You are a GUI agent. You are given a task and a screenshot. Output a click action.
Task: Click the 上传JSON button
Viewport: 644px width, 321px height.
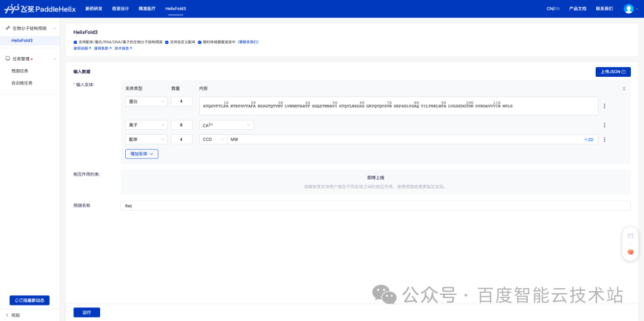(x=613, y=71)
